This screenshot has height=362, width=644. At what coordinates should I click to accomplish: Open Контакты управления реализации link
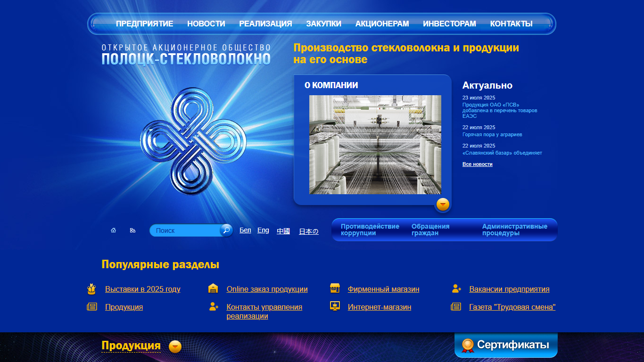[x=264, y=312]
